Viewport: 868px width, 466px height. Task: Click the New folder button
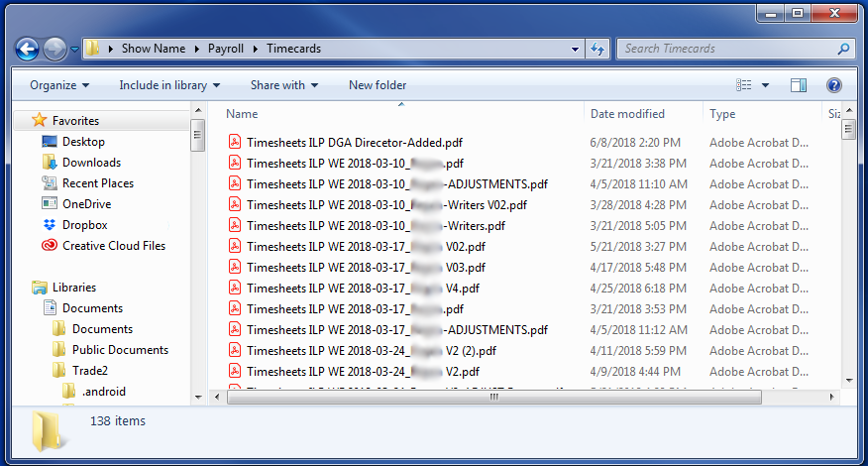[x=378, y=85]
